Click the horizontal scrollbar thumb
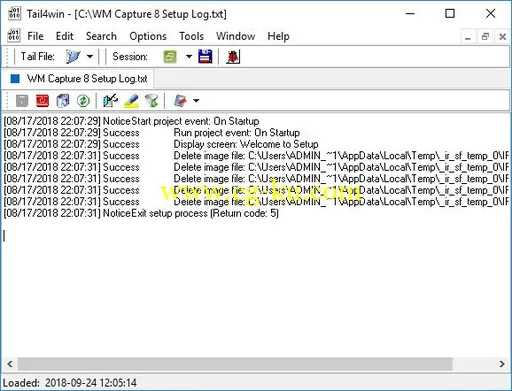Screen dimensions: 512x391 235,364
